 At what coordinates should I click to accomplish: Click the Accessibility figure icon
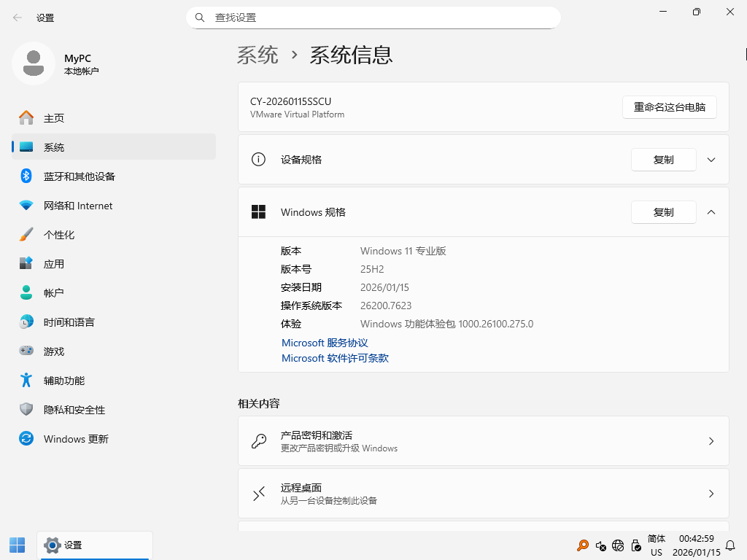tap(26, 381)
